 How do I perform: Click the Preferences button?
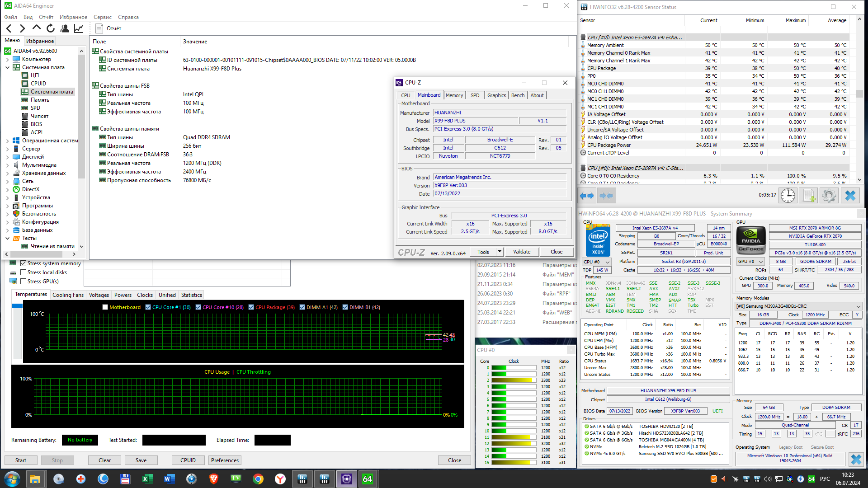pos(225,460)
